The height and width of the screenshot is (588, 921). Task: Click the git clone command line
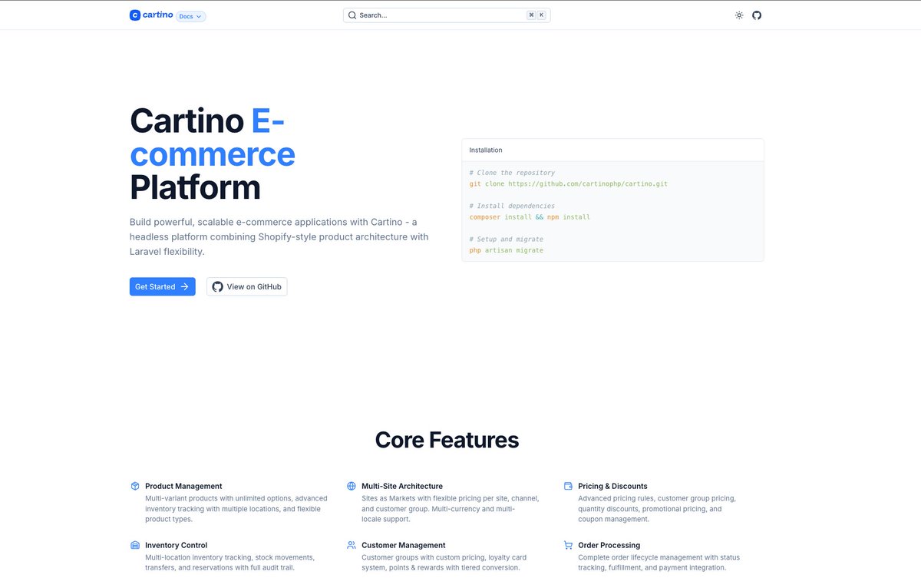click(570, 184)
